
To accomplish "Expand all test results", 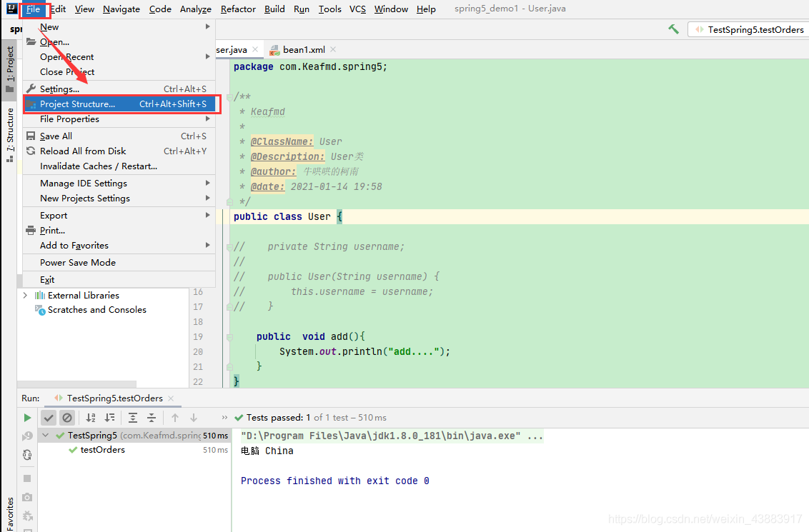I will [133, 418].
